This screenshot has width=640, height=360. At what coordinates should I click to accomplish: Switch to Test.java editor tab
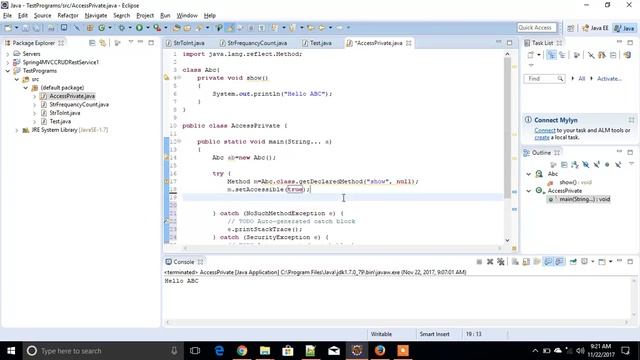click(317, 43)
